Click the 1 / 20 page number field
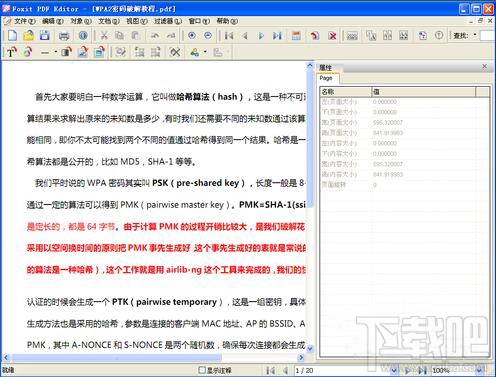 pyautogui.click(x=343, y=370)
